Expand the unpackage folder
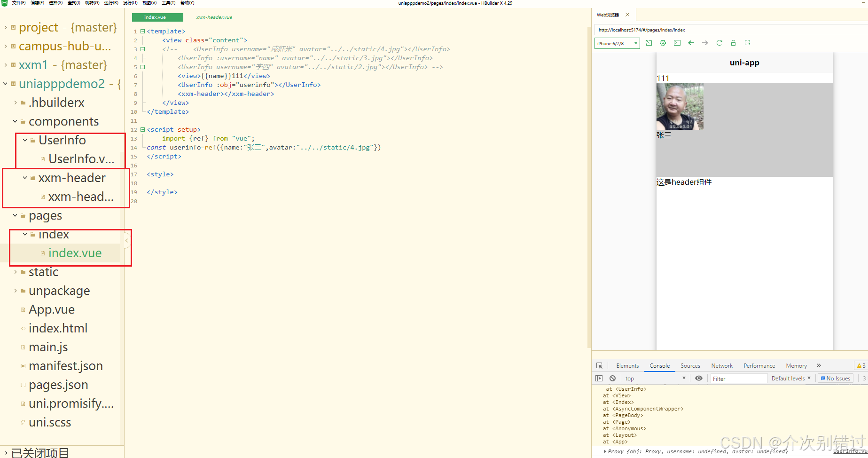Screen dimensions: 868x458 [16, 291]
